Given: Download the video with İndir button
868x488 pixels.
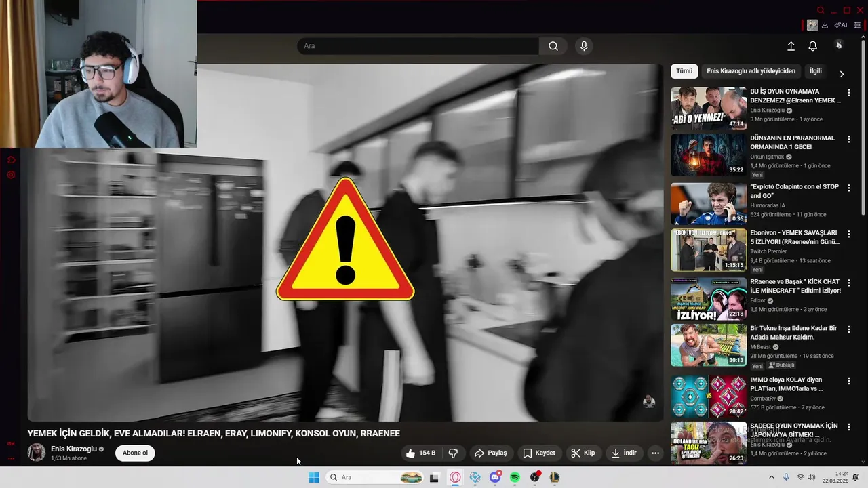Looking at the screenshot, I should [624, 453].
